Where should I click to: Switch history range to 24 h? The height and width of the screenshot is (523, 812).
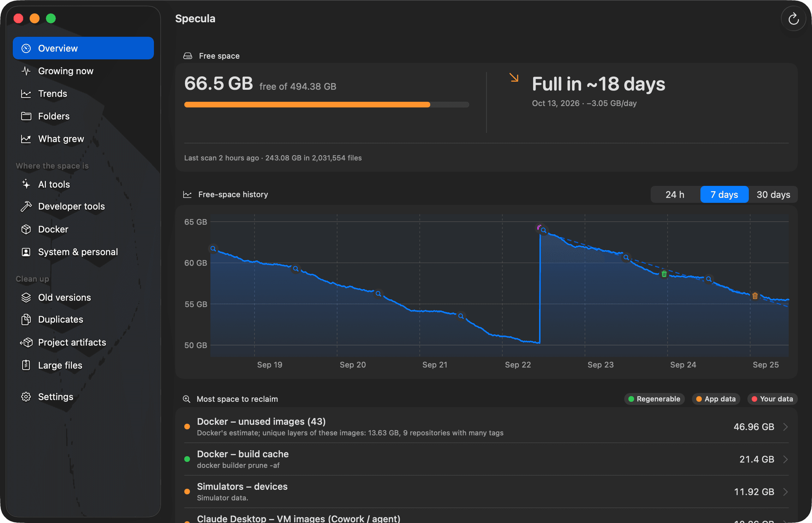click(675, 195)
